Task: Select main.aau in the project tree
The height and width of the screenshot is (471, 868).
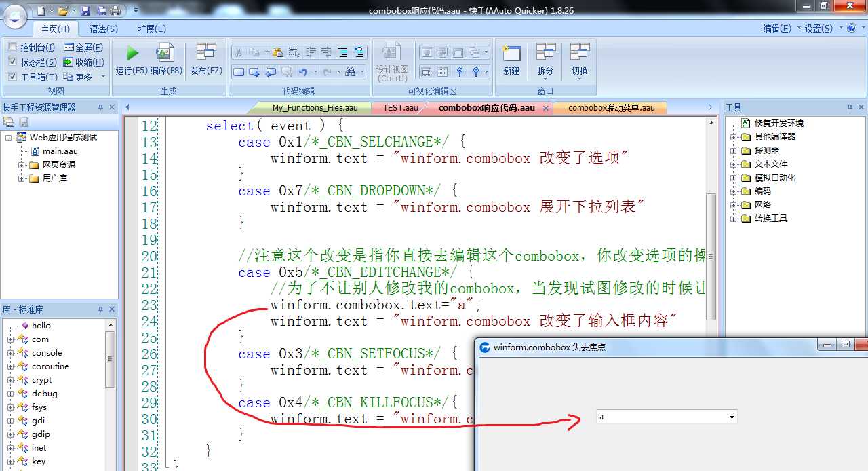Action: [x=60, y=151]
